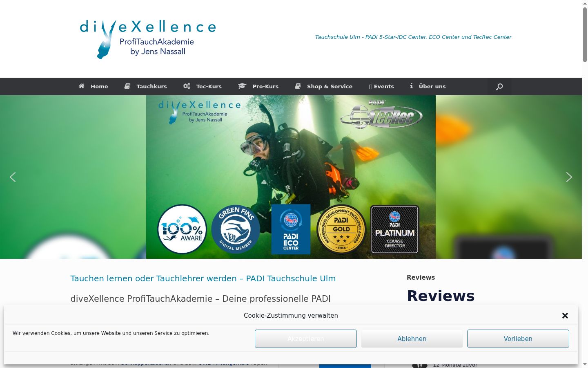588x368 pixels.
Task: Click the book icon beside Shop & Service
Action: pos(298,86)
